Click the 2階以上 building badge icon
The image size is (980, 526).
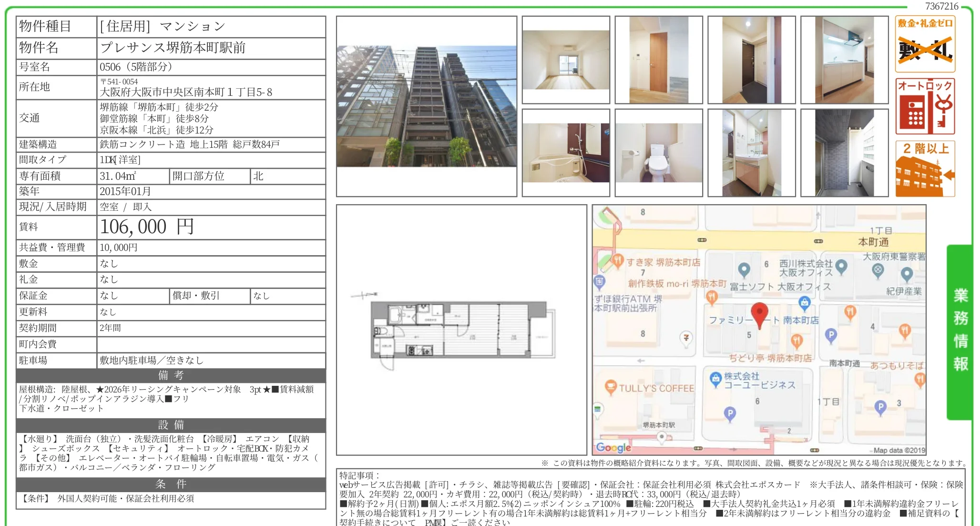(x=925, y=167)
